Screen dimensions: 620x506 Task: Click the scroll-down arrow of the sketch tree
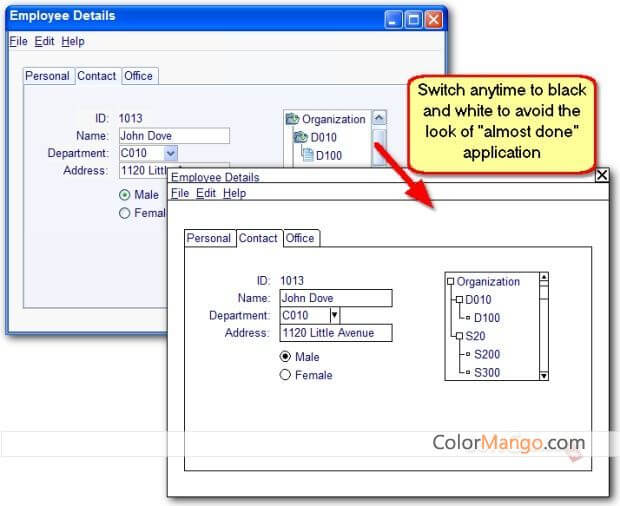pyautogui.click(x=544, y=376)
